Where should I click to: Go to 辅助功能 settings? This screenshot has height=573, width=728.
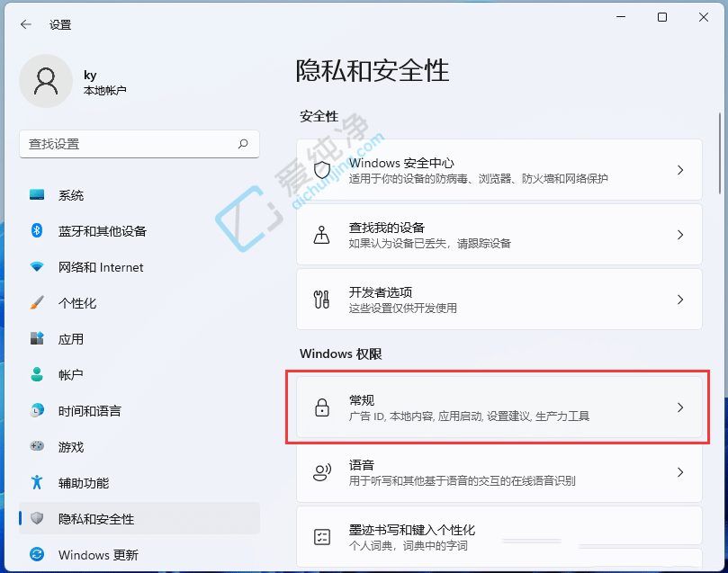[x=139, y=483]
